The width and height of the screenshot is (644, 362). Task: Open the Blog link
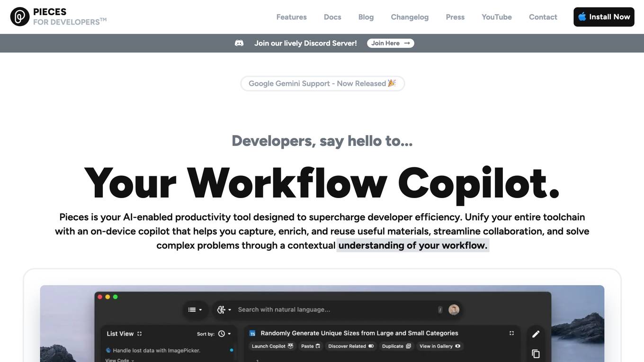[366, 17]
